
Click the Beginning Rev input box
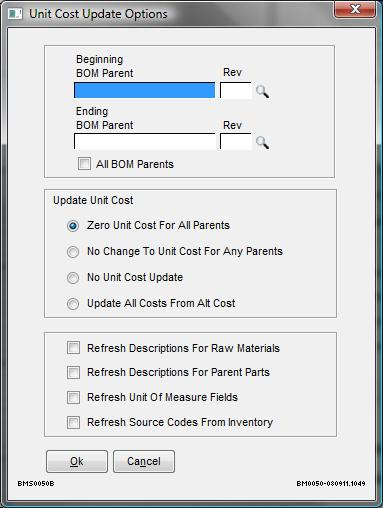click(x=236, y=90)
